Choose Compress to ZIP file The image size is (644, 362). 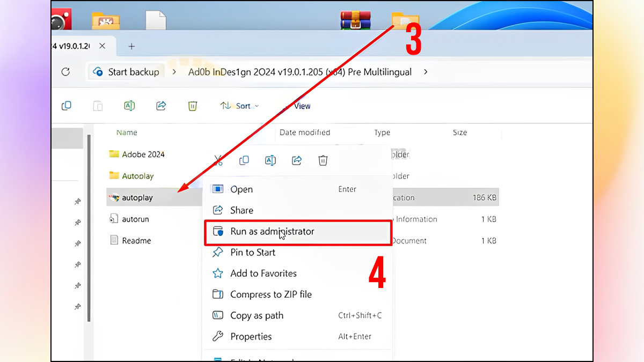(297, 294)
